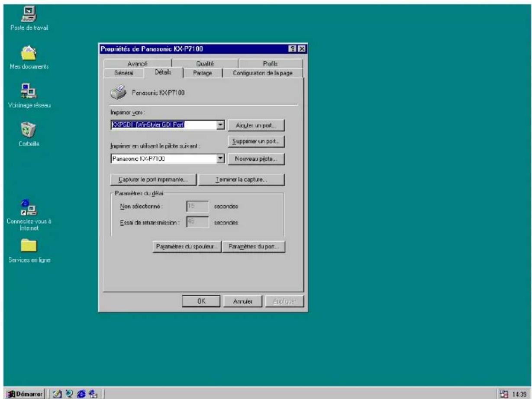Image resolution: width=532 pixels, height=399 pixels.
Task: Click the question mark help button
Action: coord(293,49)
